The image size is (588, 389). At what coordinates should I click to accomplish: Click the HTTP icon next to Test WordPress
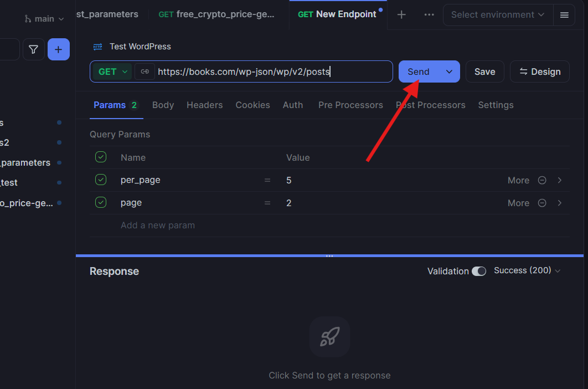(97, 47)
